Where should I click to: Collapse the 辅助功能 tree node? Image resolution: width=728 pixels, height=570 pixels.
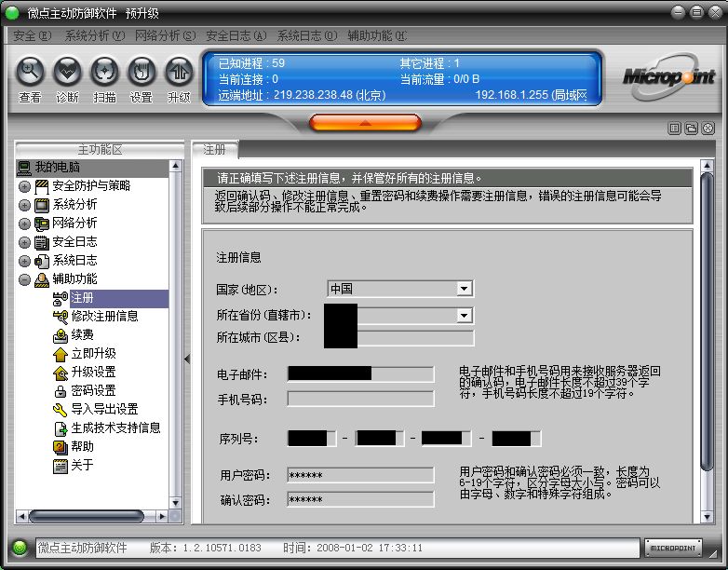point(24,279)
